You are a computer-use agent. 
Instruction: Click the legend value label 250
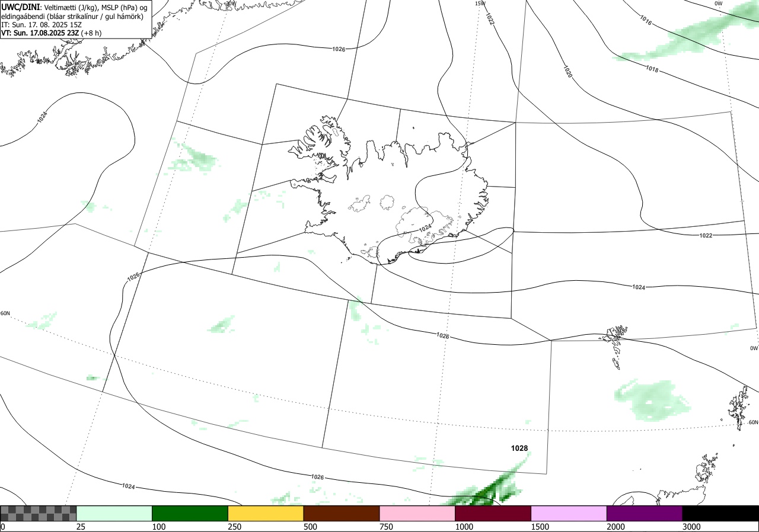[234, 527]
